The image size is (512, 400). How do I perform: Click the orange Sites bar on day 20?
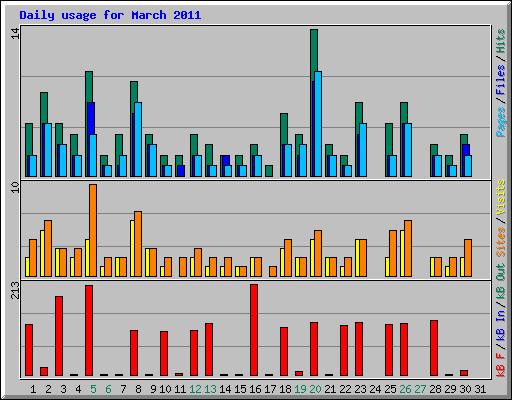pos(318,253)
